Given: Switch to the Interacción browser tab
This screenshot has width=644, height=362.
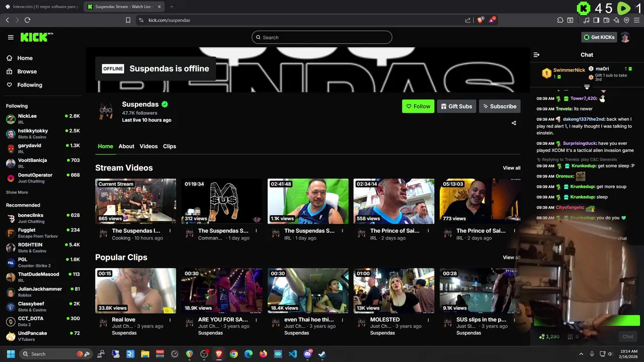Looking at the screenshot, I should [x=42, y=7].
